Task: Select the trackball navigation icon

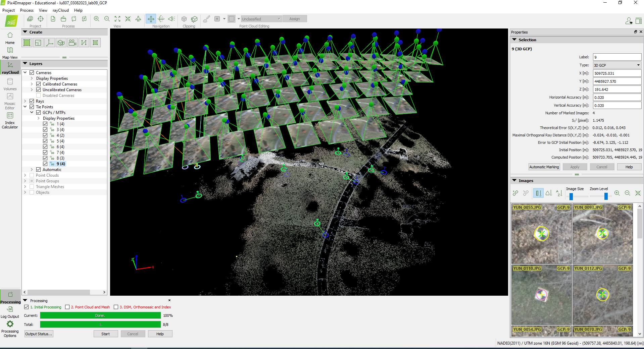Action: click(x=161, y=19)
